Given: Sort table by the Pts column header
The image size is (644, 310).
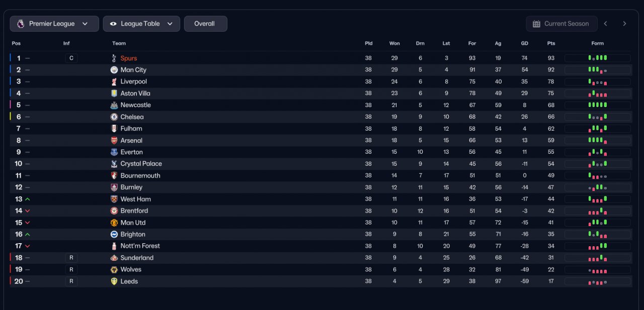Looking at the screenshot, I should pyautogui.click(x=551, y=43).
